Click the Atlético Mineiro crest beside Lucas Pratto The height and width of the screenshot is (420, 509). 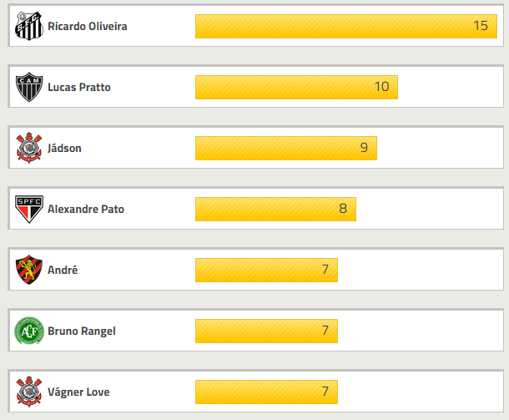point(29,88)
